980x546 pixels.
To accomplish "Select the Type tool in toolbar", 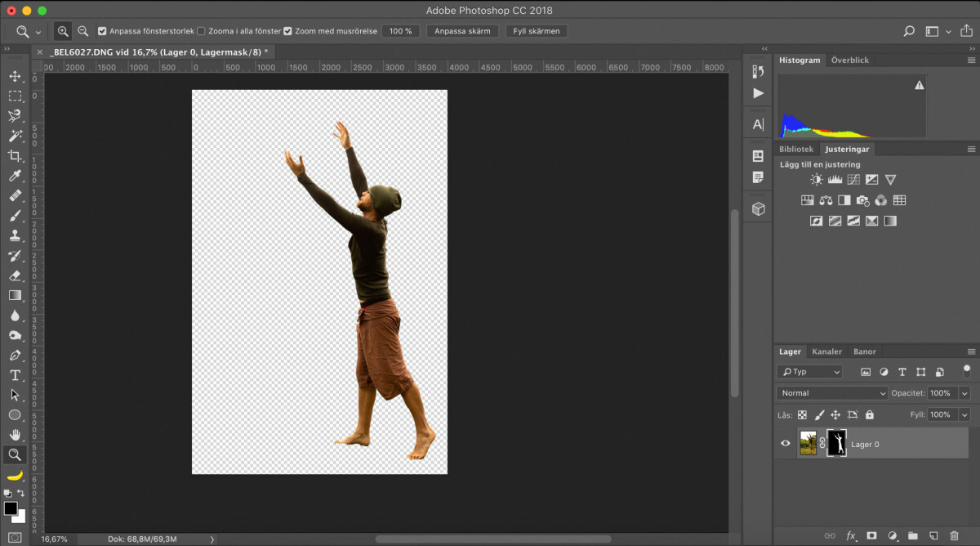I will point(15,375).
